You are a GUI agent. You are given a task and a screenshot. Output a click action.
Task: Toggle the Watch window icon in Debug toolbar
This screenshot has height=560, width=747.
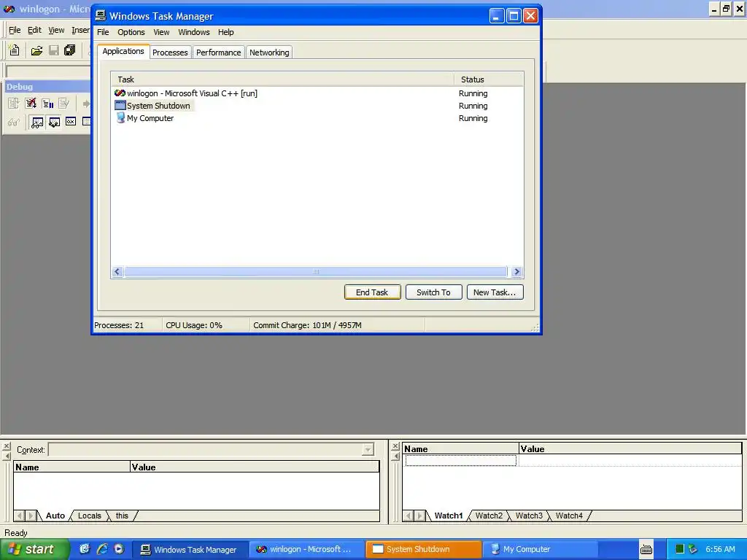(x=37, y=122)
